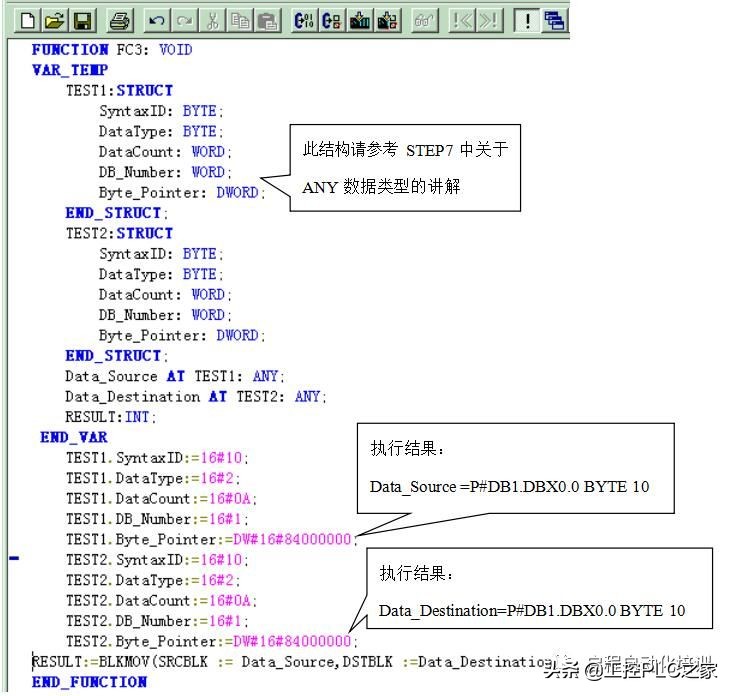Open a file using the folder icon
Screen dimensions: 735x696
54,21
